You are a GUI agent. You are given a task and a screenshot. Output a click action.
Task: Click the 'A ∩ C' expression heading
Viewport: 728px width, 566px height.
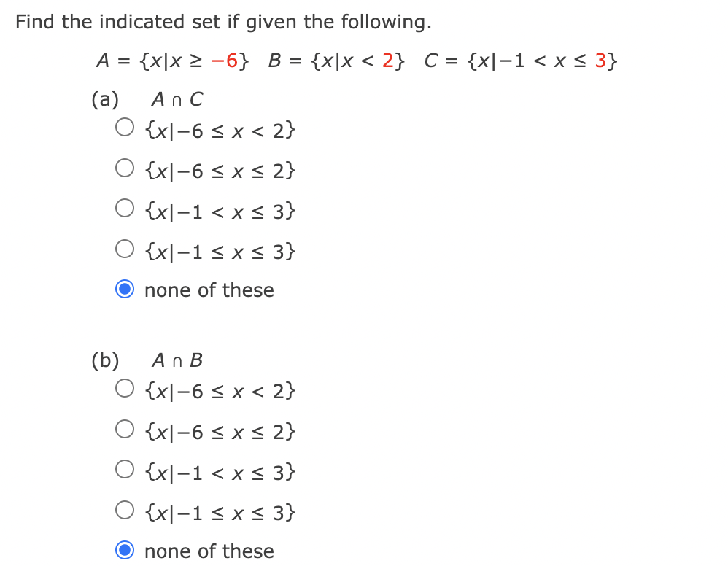click(177, 99)
